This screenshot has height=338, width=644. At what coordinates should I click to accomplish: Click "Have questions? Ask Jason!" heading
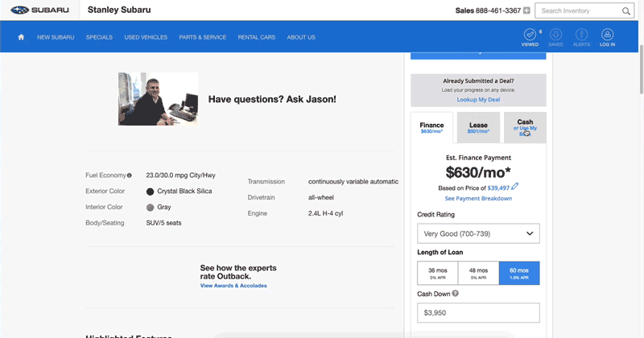272,99
